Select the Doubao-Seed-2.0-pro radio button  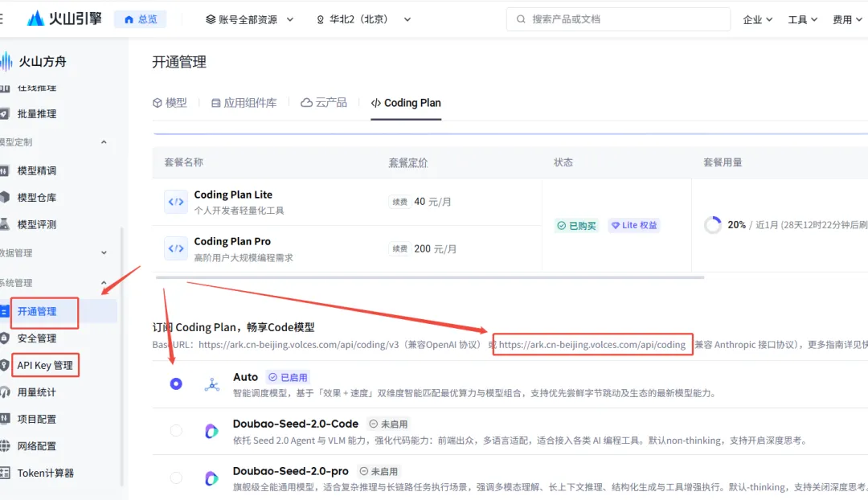176,477
